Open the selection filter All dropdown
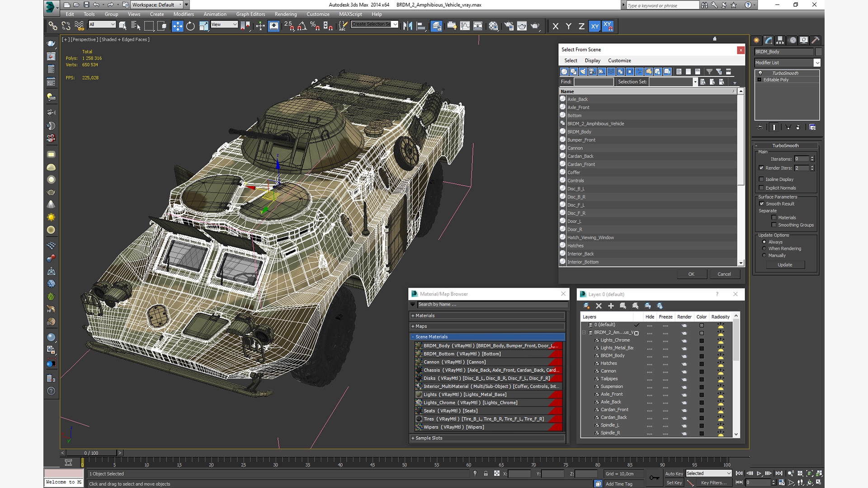This screenshot has height=488, width=868. [x=102, y=24]
